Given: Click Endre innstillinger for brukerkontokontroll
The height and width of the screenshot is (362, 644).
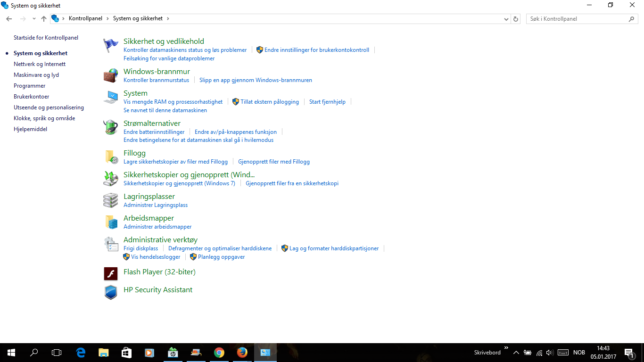Looking at the screenshot, I should (317, 50).
